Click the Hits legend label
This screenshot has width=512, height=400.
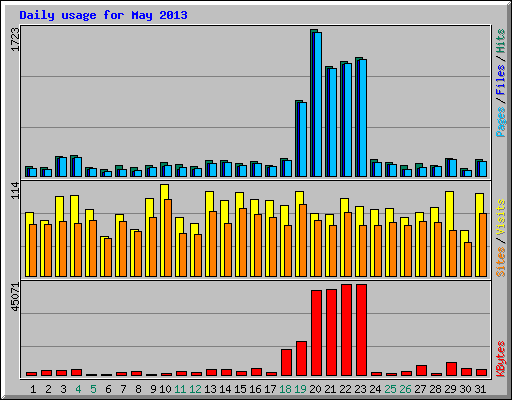[500, 41]
